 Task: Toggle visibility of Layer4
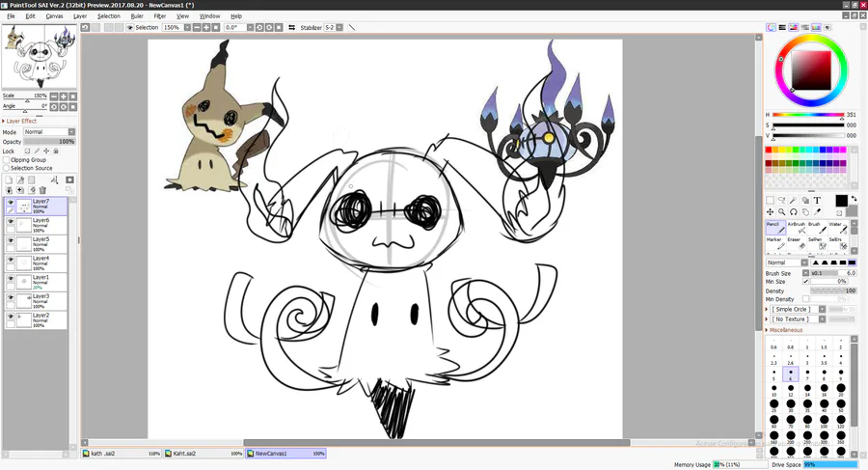coord(11,260)
